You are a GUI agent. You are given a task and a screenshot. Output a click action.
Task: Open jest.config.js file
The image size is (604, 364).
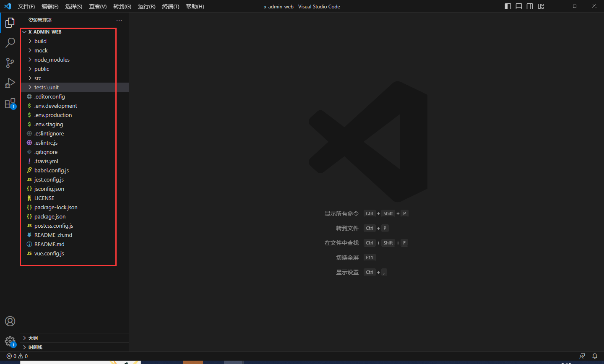pyautogui.click(x=75, y=179)
